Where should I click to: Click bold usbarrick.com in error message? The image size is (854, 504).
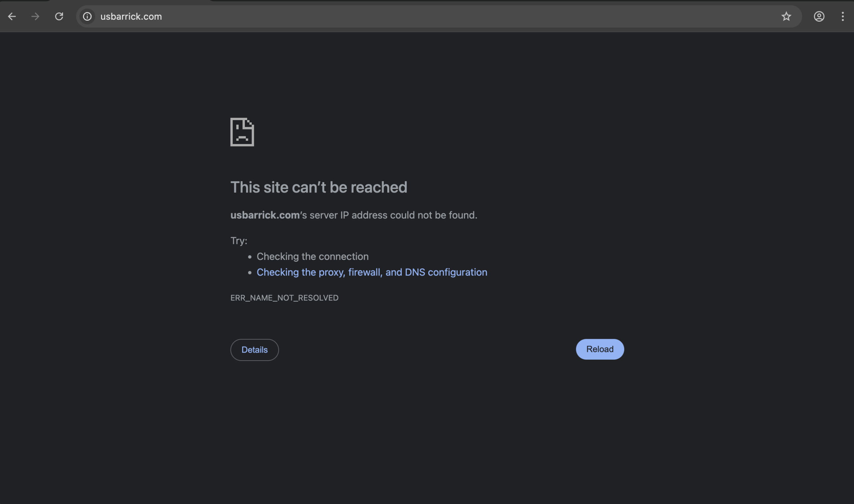pyautogui.click(x=265, y=215)
